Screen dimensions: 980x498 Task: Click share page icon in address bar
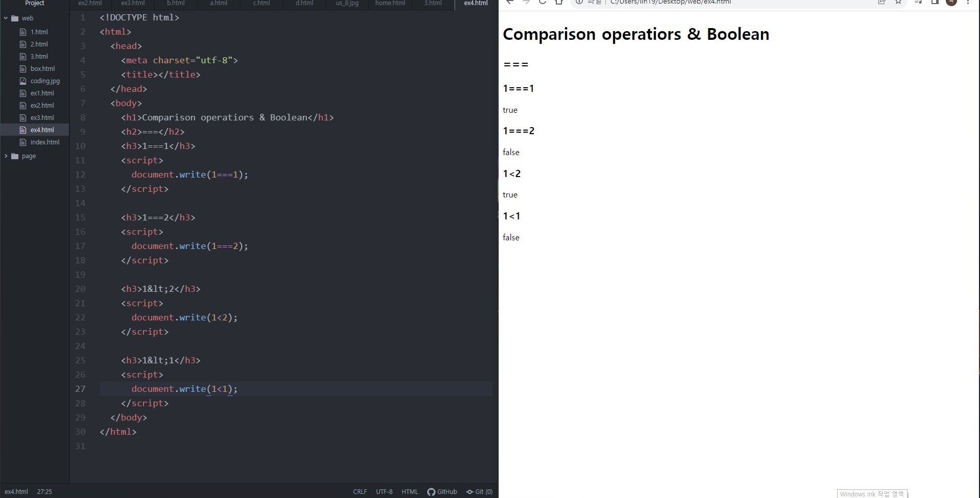881,2
